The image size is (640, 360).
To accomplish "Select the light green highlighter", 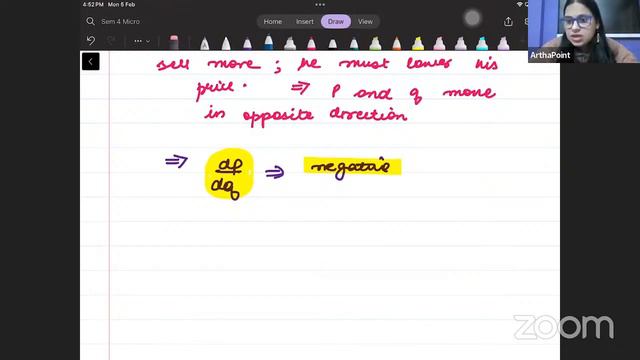I will click(375, 43).
